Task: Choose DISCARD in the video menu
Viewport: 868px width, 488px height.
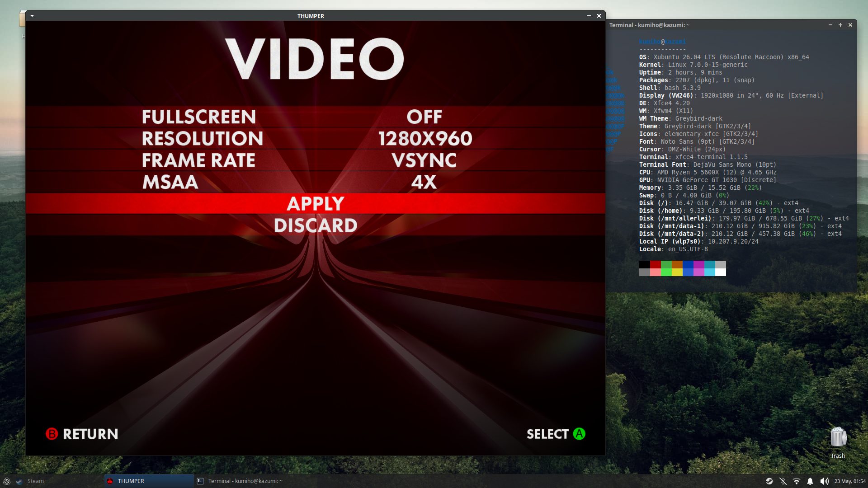Action: tap(316, 225)
